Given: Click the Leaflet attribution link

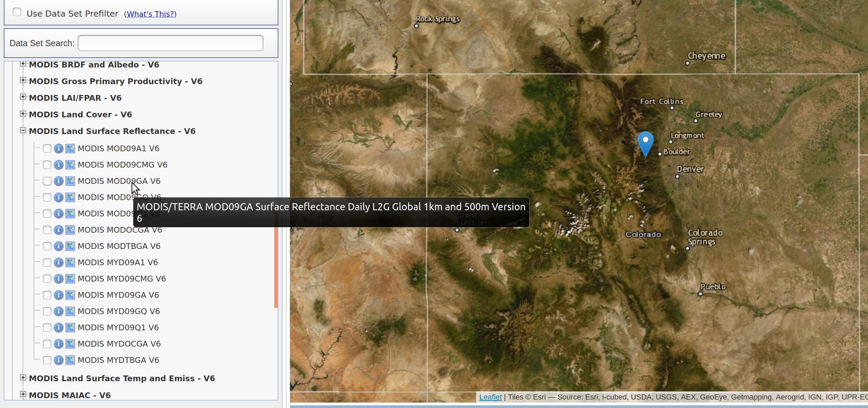Looking at the screenshot, I should pos(491,397).
